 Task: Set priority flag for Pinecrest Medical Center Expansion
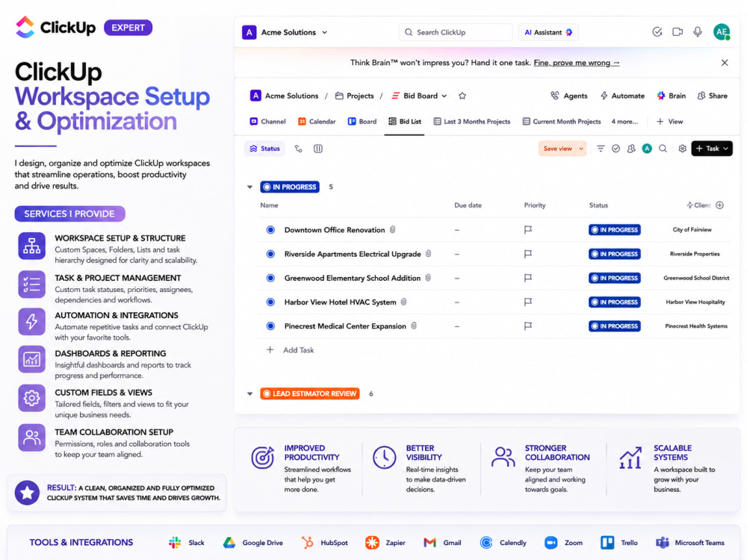[528, 326]
